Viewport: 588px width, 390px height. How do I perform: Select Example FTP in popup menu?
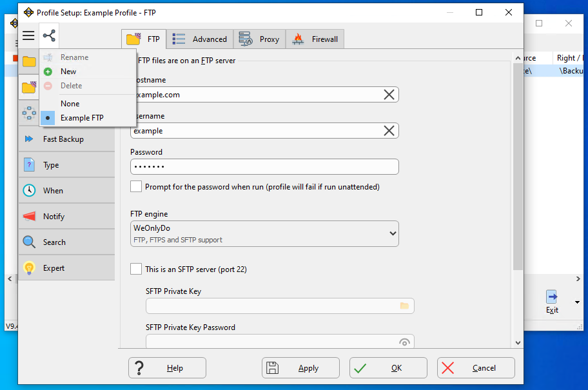pyautogui.click(x=81, y=118)
